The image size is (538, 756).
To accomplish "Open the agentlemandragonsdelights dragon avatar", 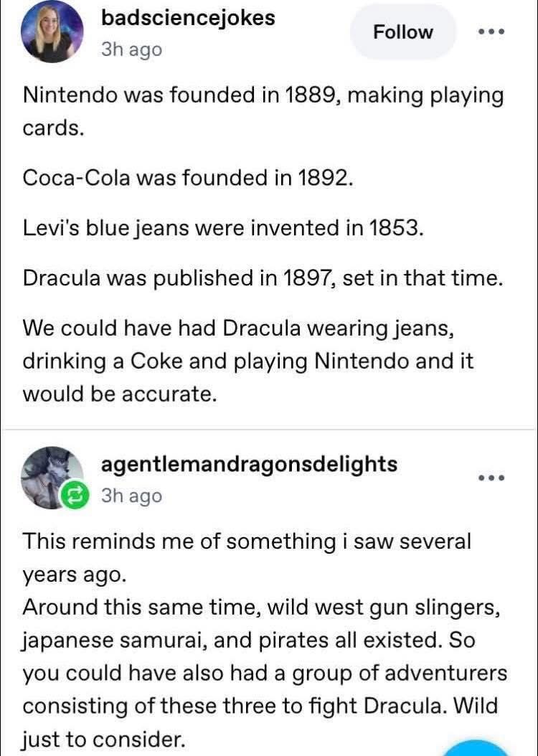I will click(x=49, y=475).
